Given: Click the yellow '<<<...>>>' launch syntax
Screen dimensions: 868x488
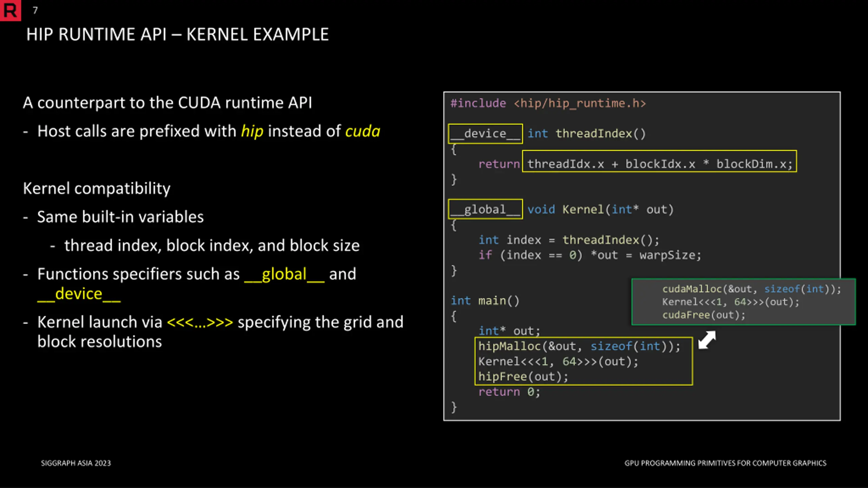Looking at the screenshot, I should click(200, 322).
